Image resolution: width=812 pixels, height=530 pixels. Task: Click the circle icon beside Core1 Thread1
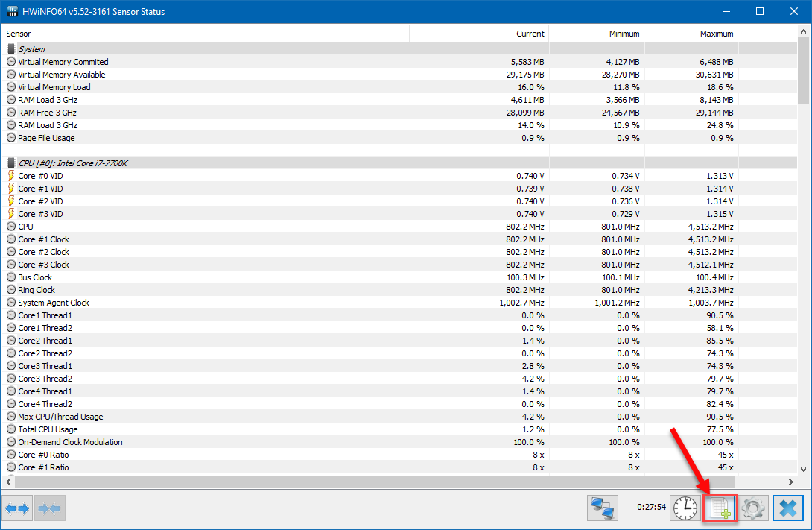[11, 315]
